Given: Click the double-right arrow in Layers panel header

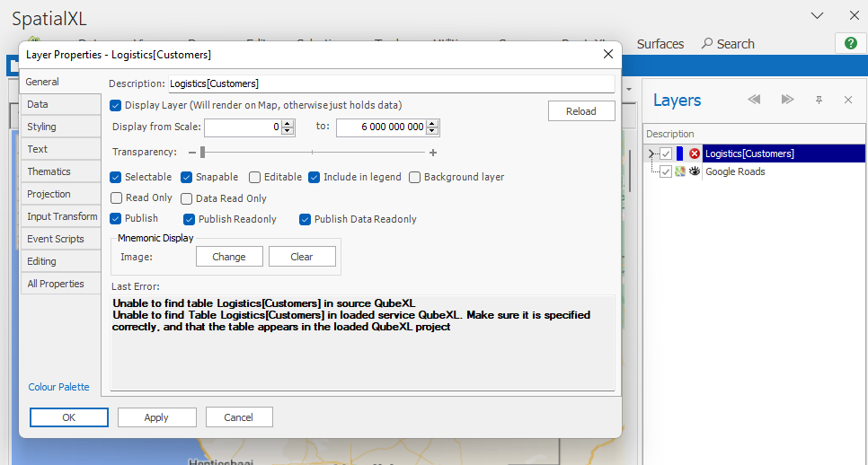Looking at the screenshot, I should pos(787,100).
